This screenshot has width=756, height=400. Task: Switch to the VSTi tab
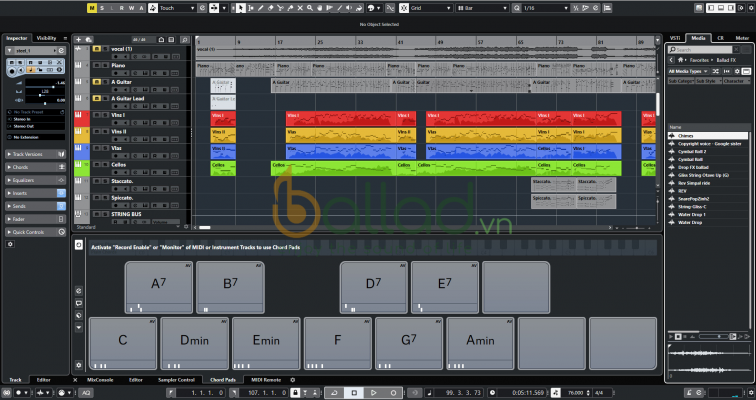(x=675, y=38)
